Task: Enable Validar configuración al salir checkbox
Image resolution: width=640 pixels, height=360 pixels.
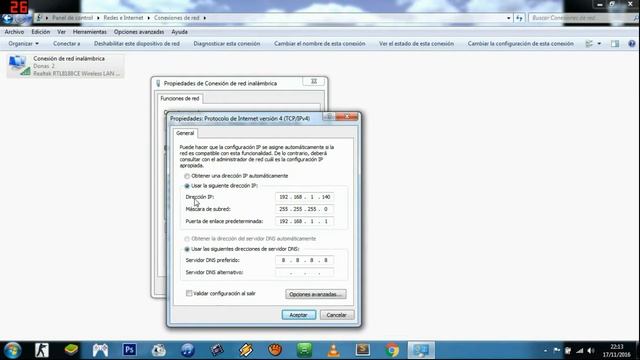Action: (189, 293)
